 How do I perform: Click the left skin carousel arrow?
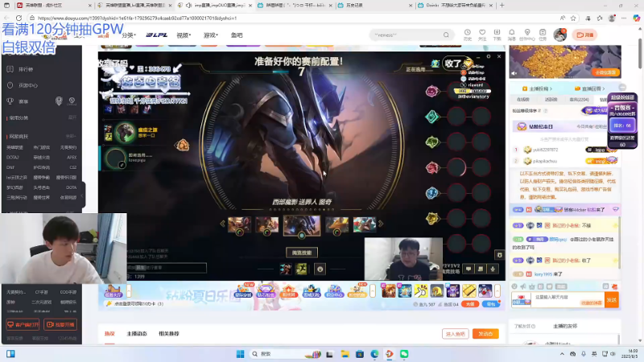pyautogui.click(x=223, y=224)
